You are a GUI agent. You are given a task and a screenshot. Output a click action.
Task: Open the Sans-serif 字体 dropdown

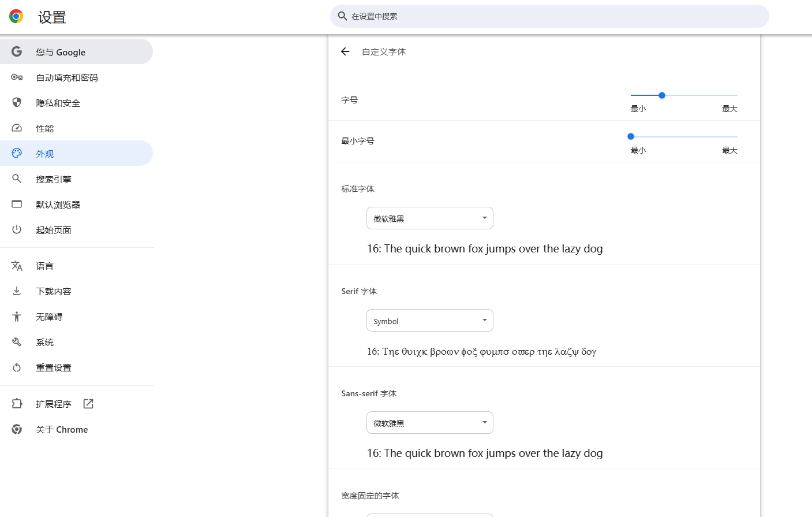tap(430, 423)
